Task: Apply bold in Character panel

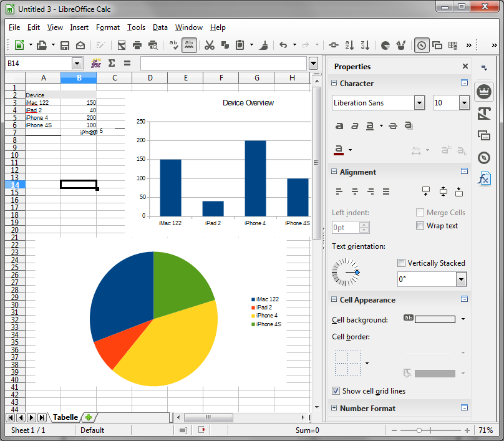Action: [339, 126]
